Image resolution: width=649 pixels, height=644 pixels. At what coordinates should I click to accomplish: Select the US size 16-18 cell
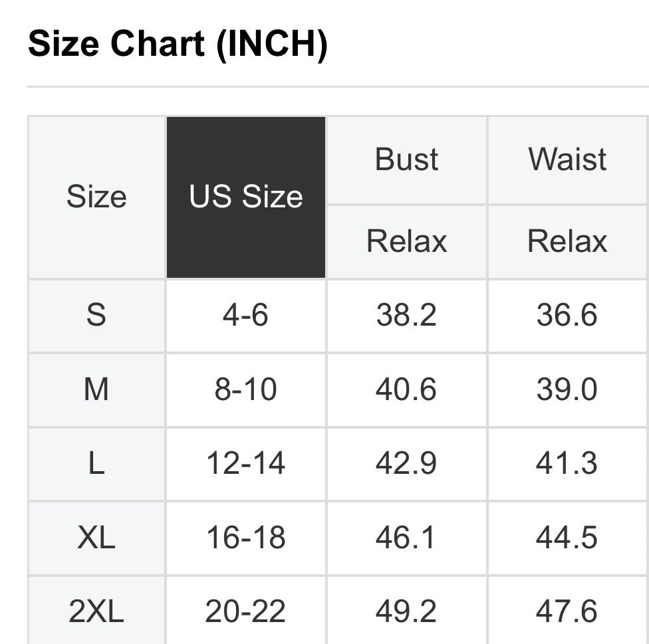pos(246,538)
